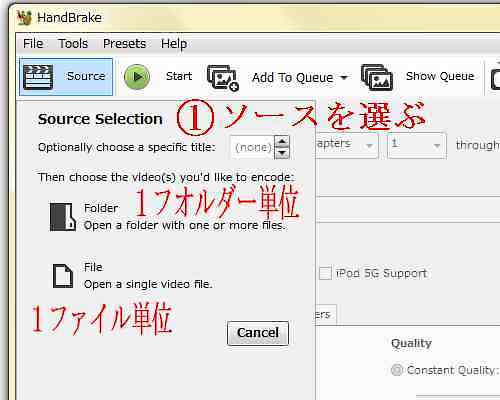The width and height of the screenshot is (500, 400).
Task: Click the Source Selection heading
Action: 100,119
